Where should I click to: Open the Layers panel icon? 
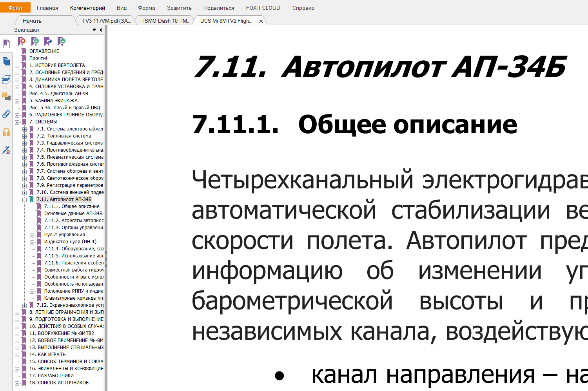(6, 80)
